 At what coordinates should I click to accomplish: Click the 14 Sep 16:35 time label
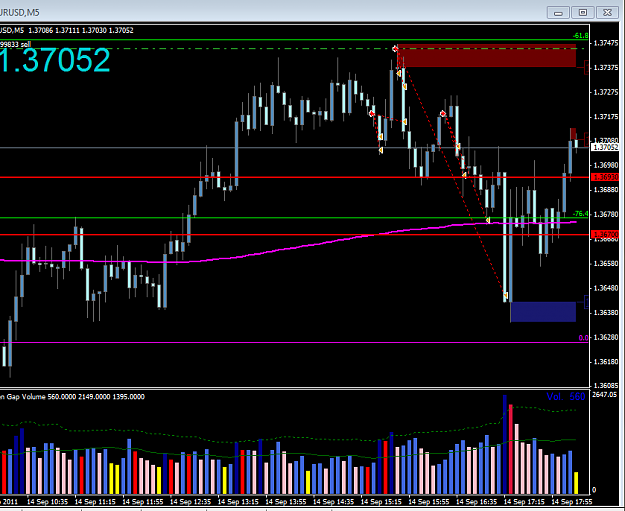(x=476, y=501)
